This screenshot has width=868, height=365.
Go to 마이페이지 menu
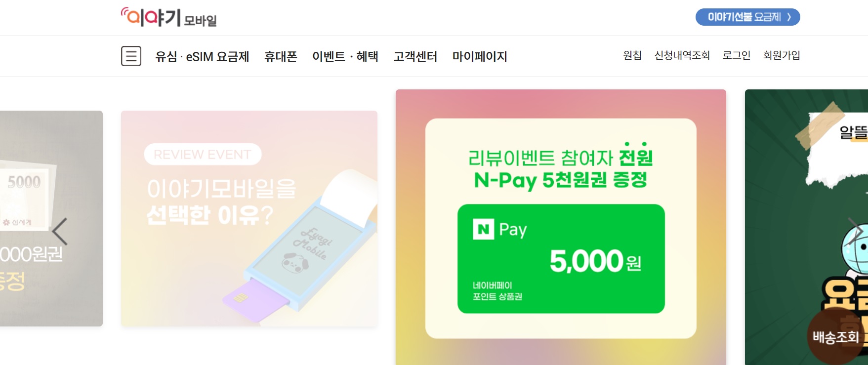tap(480, 57)
